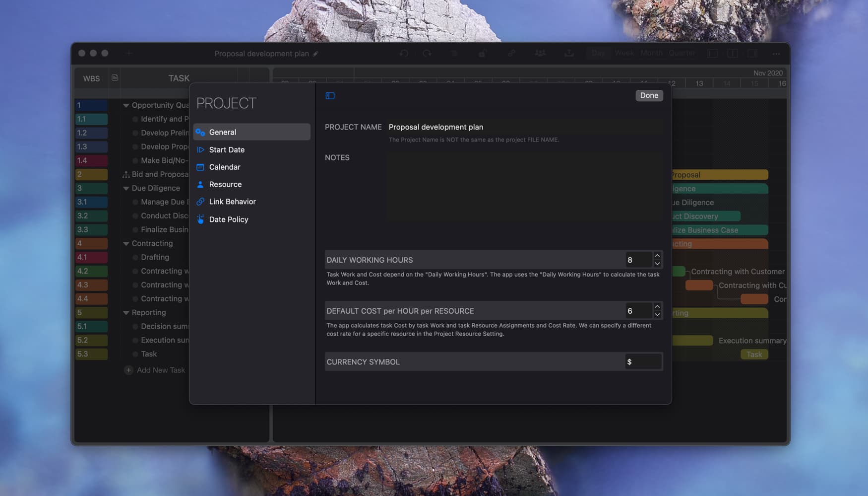Click the link chain icon in toolbar

(x=511, y=53)
